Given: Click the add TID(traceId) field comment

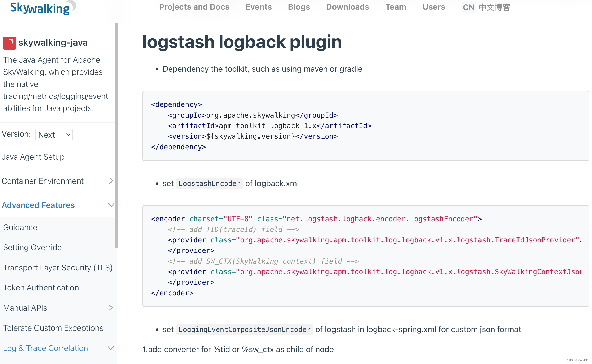Looking at the screenshot, I should pyautogui.click(x=234, y=229).
